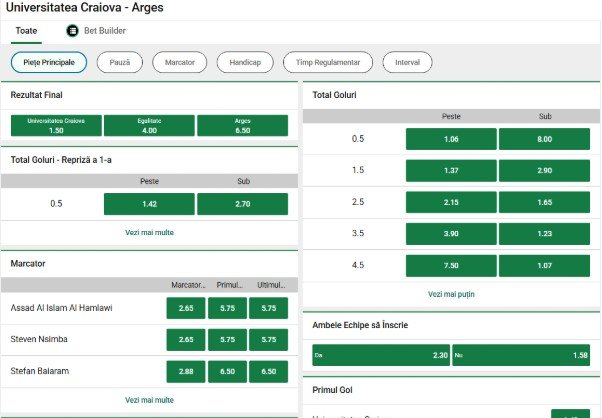
Task: Pick Egalitate odds 4.00
Action: click(149, 125)
